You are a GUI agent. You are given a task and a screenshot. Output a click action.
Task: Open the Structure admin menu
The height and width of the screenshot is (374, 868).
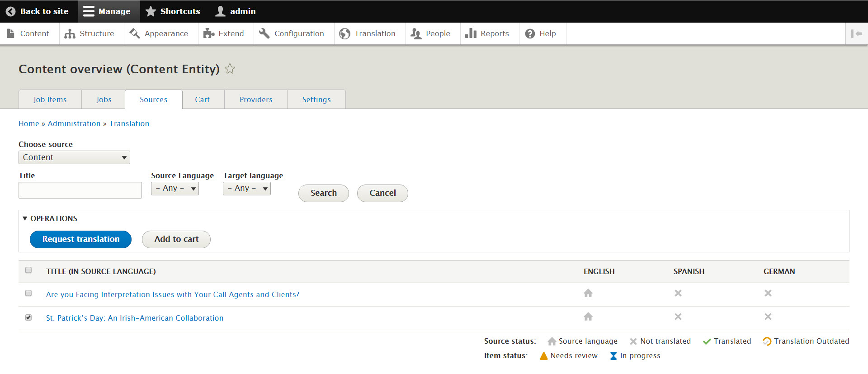90,33
